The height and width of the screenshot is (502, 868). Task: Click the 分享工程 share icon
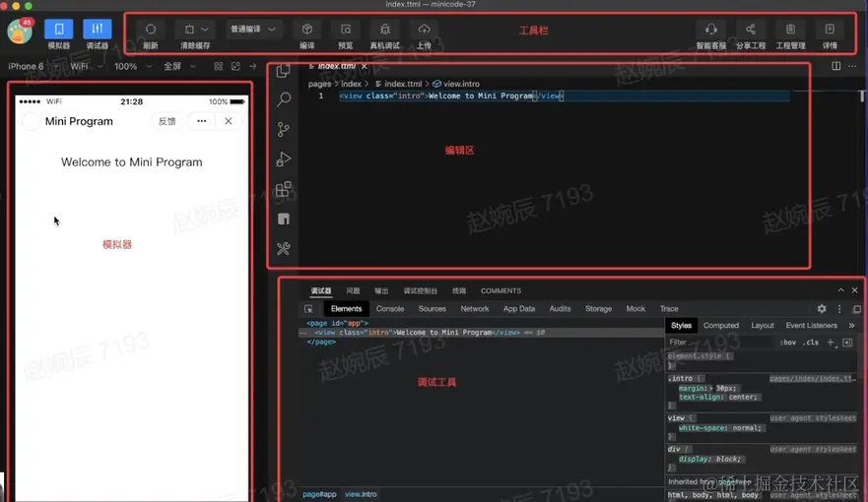751,30
